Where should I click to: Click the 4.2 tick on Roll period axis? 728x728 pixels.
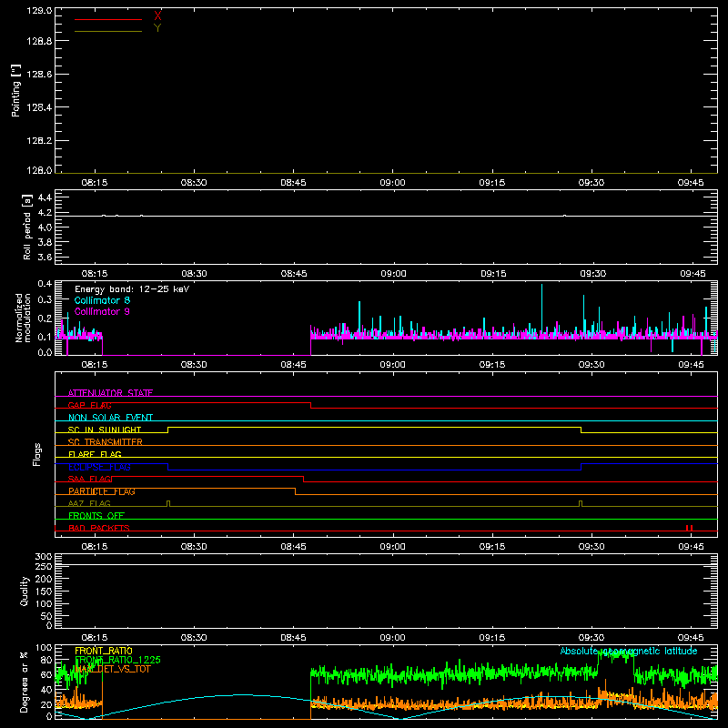click(x=45, y=213)
